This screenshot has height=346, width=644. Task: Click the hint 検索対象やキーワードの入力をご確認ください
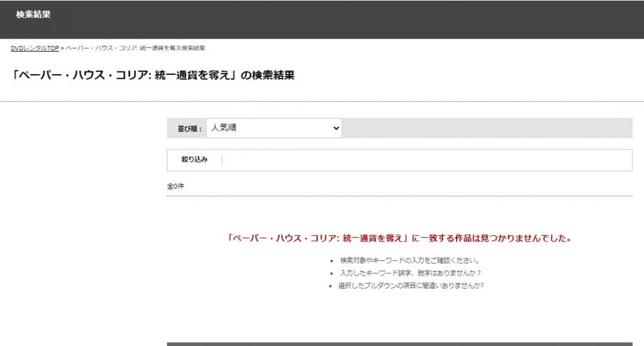(x=410, y=260)
